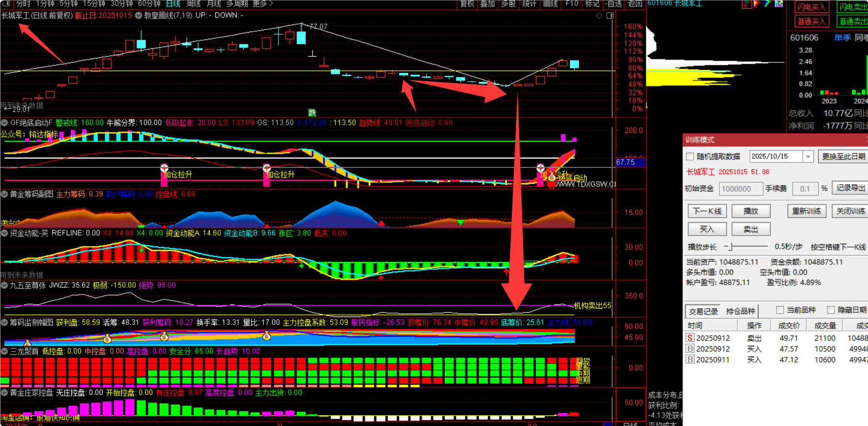This screenshot has width=868, height=426.
Task: Click the 初始资金 input field
Action: pos(741,189)
